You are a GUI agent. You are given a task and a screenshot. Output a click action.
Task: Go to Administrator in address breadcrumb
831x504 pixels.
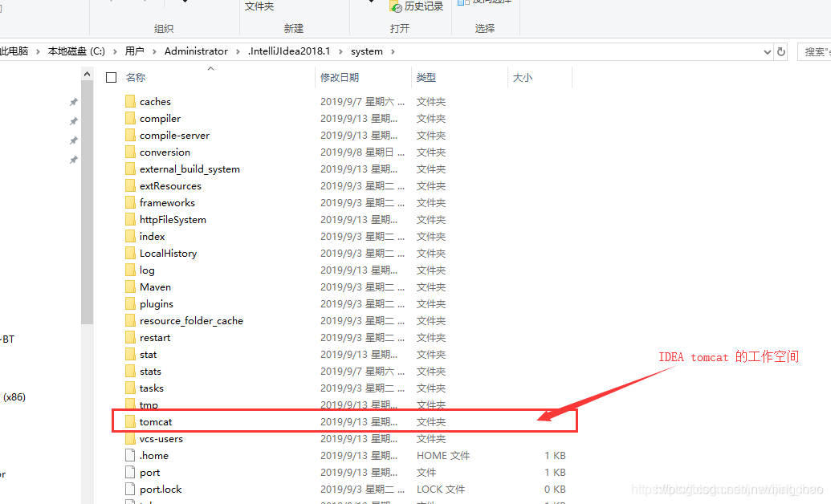pos(196,51)
